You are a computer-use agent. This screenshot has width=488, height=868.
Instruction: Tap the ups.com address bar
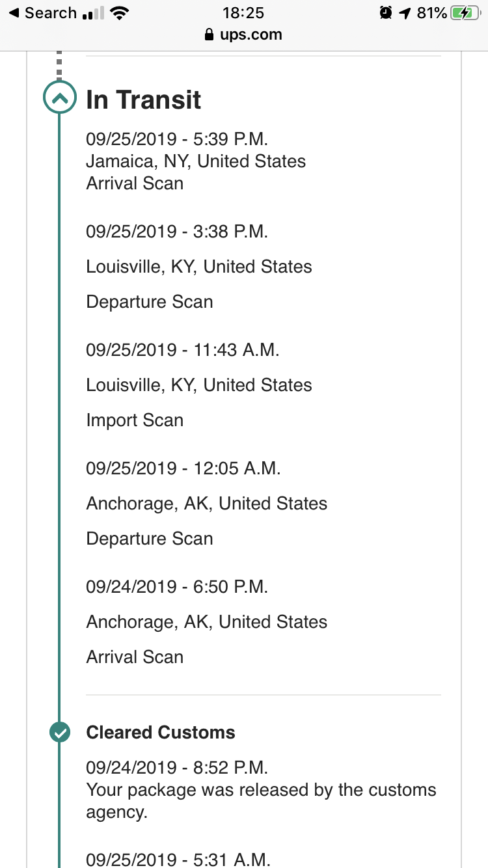click(x=244, y=34)
